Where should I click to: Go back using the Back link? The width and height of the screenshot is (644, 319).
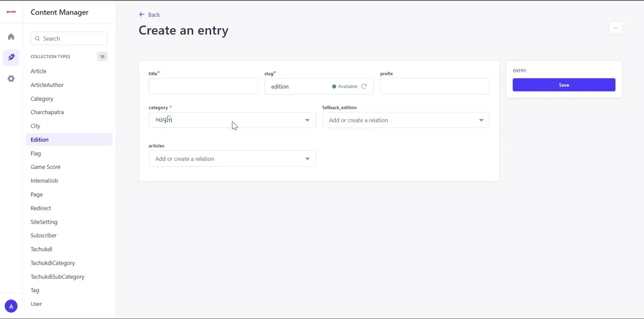tap(149, 15)
